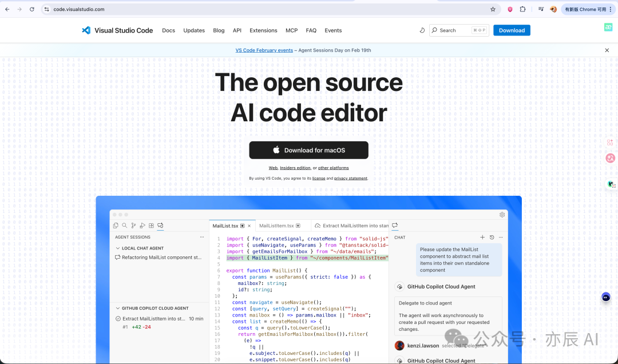The width and height of the screenshot is (618, 364).
Task: Select the Run and Debug icon
Action: (142, 225)
